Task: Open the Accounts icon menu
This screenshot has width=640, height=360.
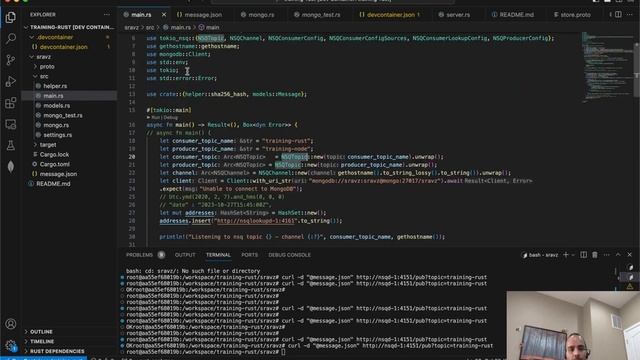Action: coord(11,324)
